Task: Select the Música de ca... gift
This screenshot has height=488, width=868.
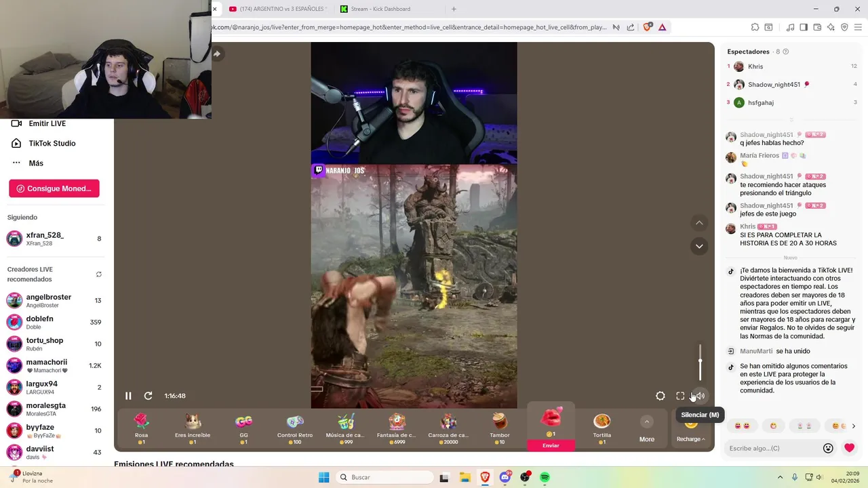Action: pos(346,428)
